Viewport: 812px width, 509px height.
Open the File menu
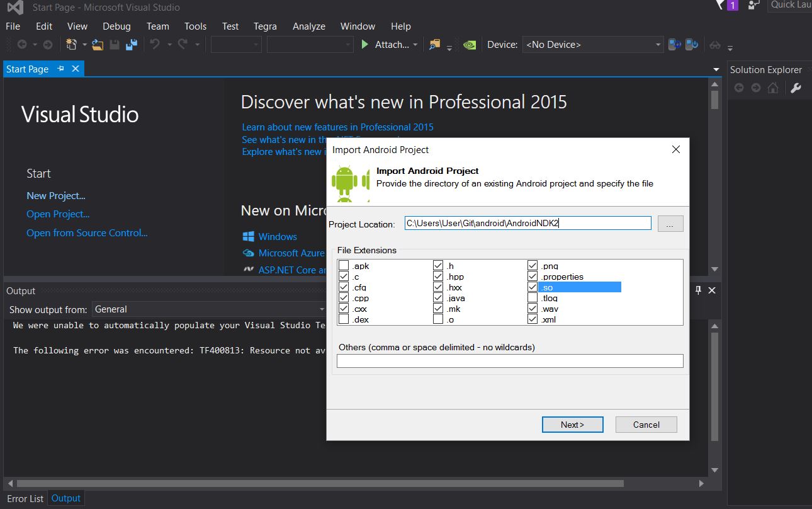pyautogui.click(x=13, y=26)
